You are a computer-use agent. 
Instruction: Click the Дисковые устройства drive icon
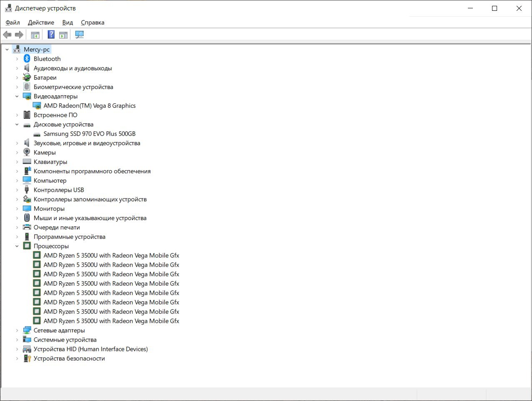point(27,125)
